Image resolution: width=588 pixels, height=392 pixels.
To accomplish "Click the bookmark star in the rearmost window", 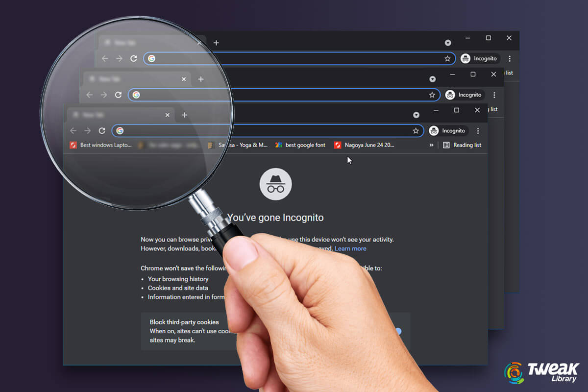I will (447, 59).
